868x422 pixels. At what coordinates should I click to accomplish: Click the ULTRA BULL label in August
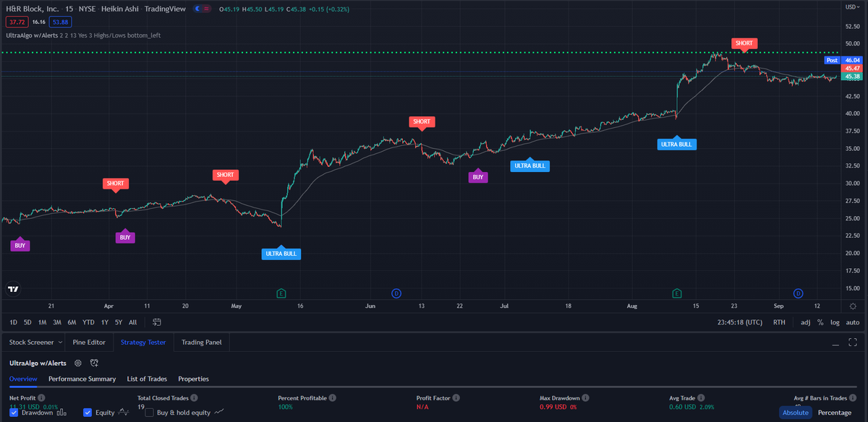[676, 145]
